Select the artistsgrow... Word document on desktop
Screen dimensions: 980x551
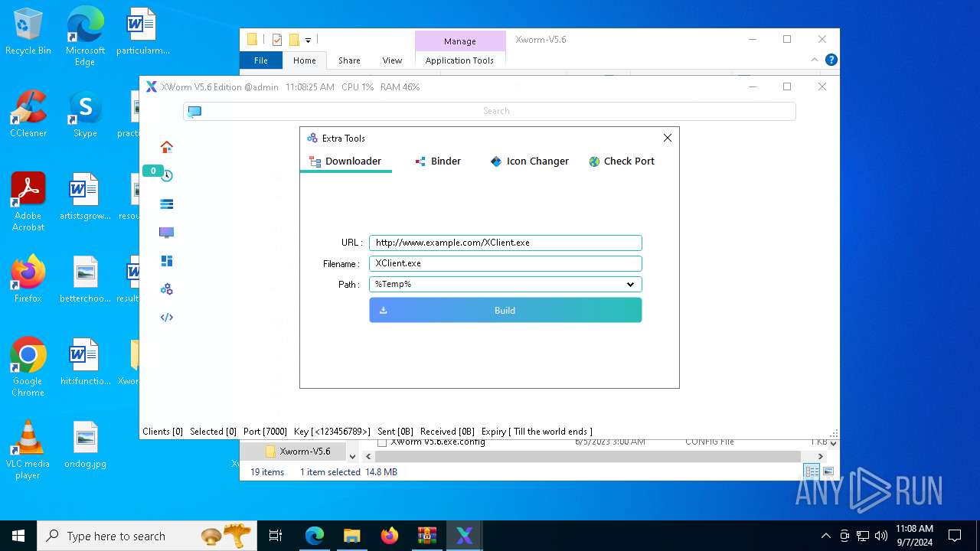tap(85, 197)
